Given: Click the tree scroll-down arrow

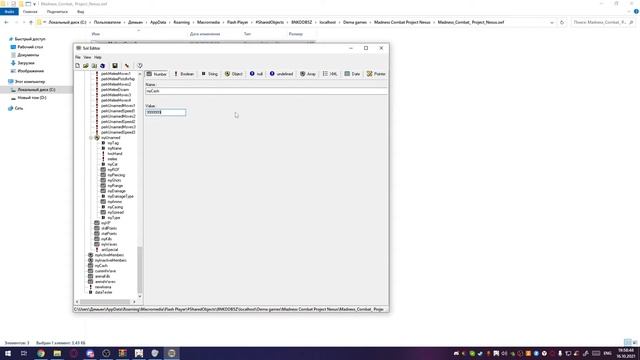Looking at the screenshot, I should click(x=140, y=296).
